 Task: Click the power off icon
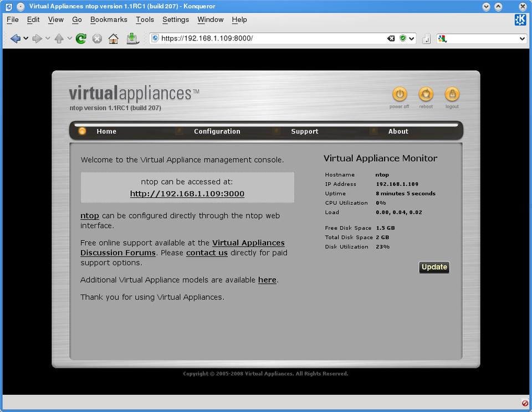click(x=399, y=94)
